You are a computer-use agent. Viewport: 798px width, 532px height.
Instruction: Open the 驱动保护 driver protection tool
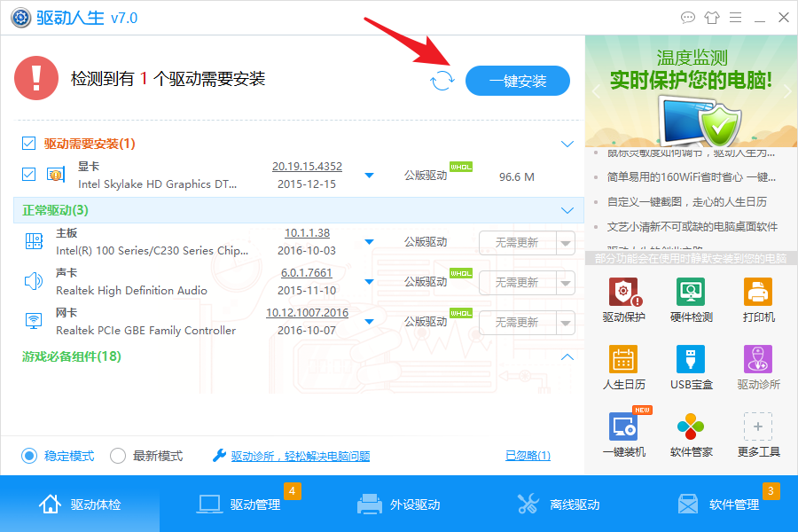pyautogui.click(x=624, y=301)
